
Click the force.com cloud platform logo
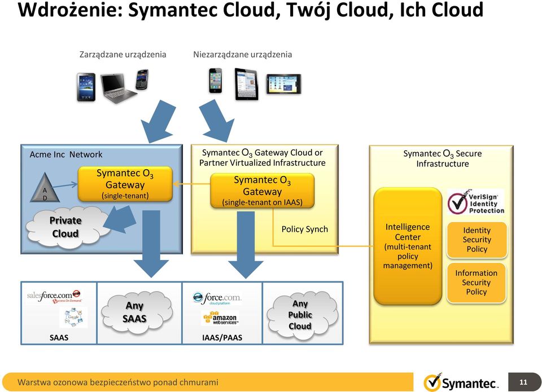pos(217,298)
